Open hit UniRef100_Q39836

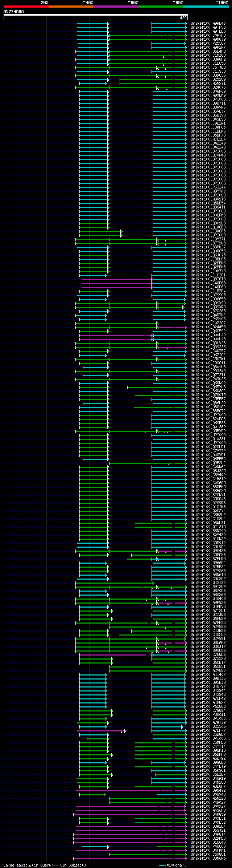tap(208, 76)
